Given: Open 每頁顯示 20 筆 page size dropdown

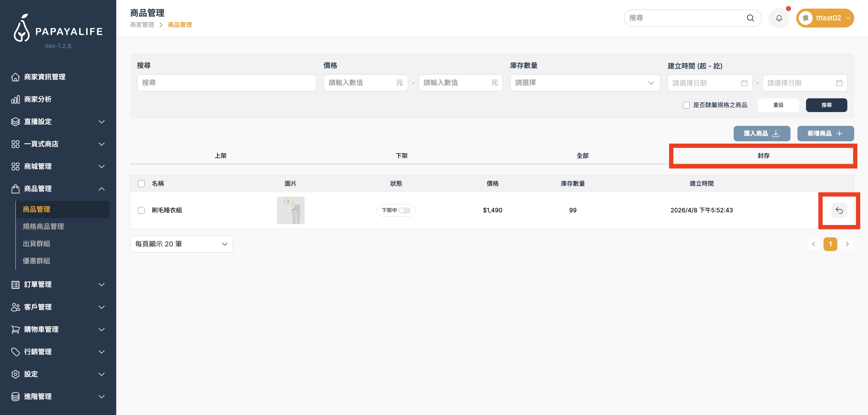Looking at the screenshot, I should pos(181,244).
